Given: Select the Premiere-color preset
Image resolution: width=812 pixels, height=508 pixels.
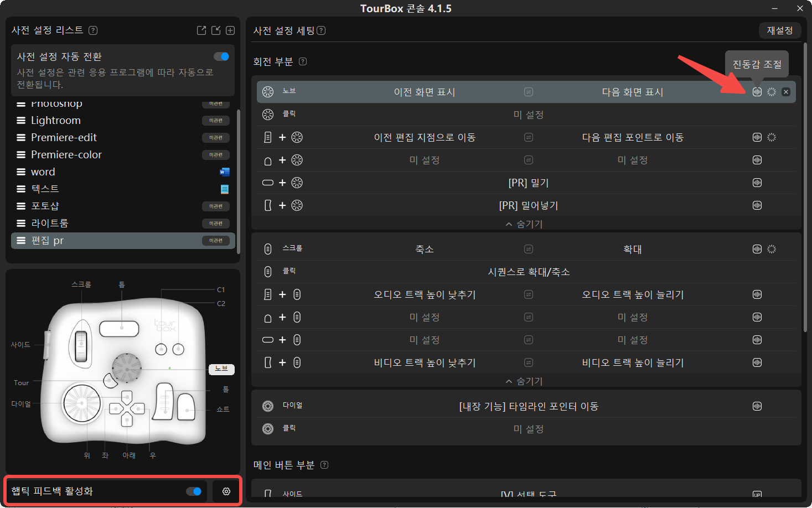Looking at the screenshot, I should coord(123,155).
